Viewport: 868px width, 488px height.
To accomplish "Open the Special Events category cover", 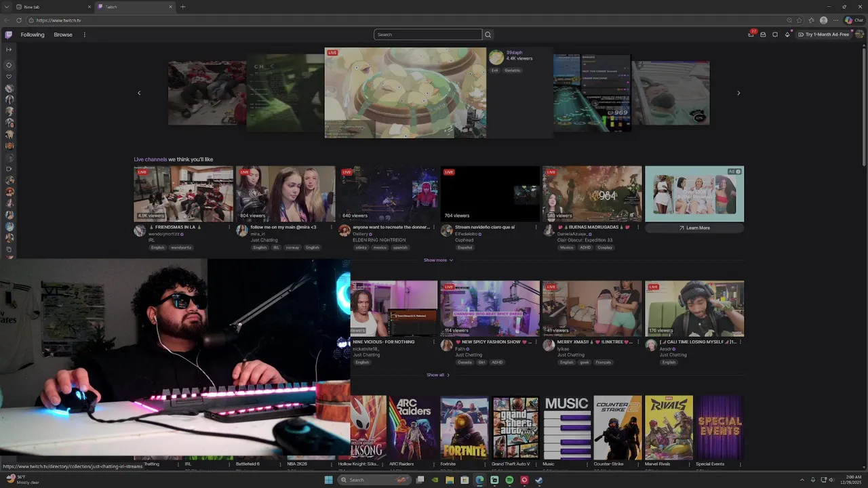I will (720, 427).
